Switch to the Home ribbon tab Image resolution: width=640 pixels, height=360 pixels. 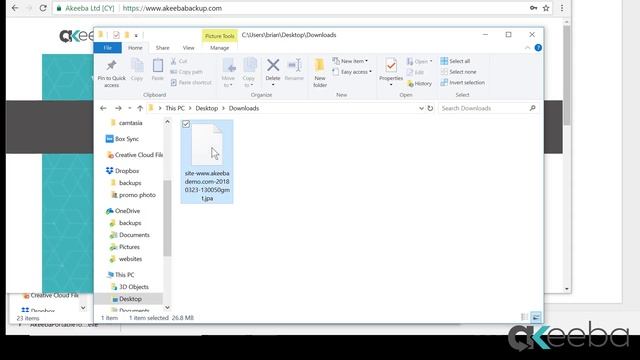pyautogui.click(x=135, y=48)
